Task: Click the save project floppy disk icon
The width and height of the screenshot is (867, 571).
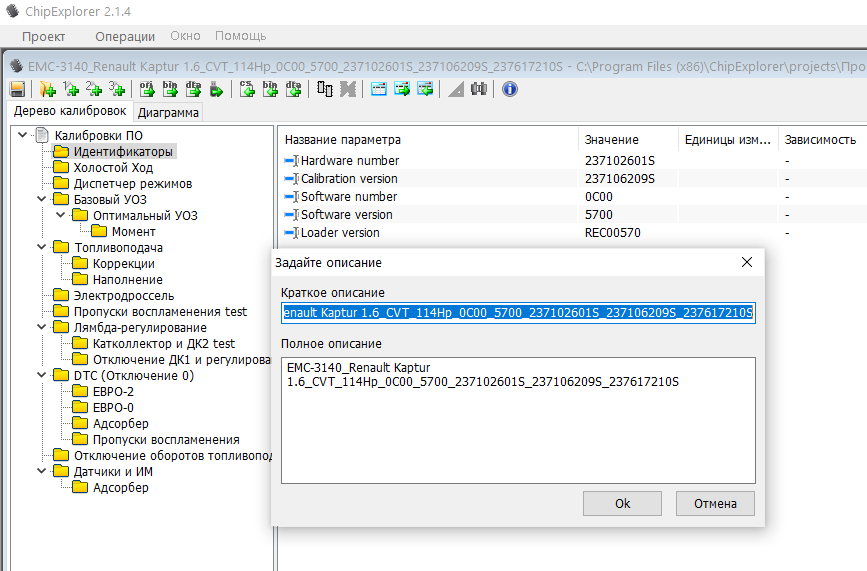Action: [x=17, y=89]
